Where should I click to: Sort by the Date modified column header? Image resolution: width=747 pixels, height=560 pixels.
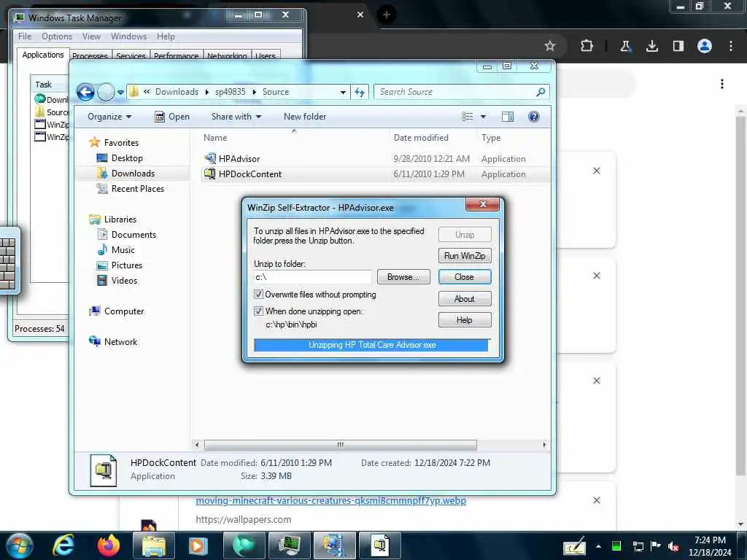421,138
